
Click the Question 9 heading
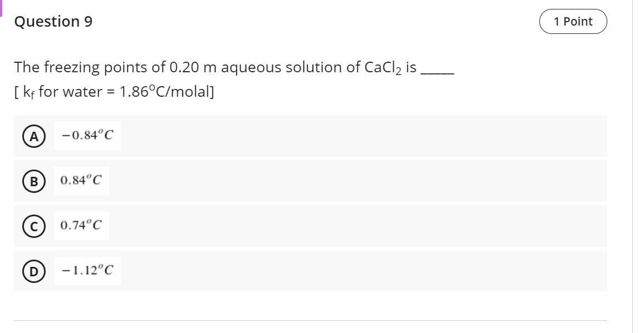[53, 21]
